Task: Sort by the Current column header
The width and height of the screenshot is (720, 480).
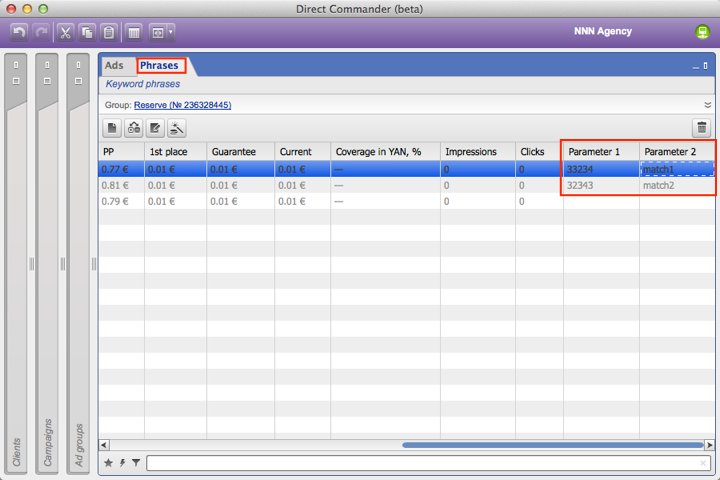Action: click(303, 152)
